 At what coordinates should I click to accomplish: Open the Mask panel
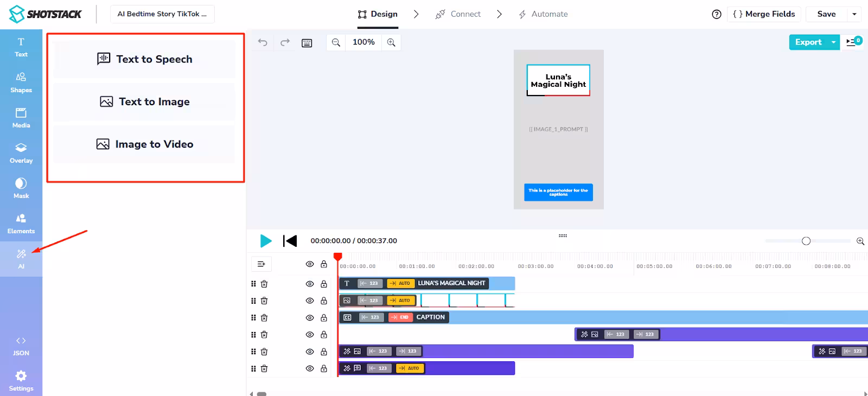coord(21,188)
